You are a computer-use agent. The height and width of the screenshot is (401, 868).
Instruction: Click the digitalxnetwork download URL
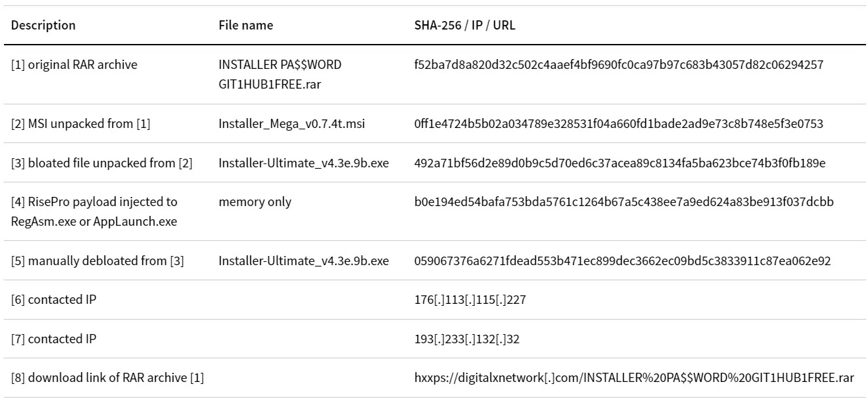pos(634,378)
